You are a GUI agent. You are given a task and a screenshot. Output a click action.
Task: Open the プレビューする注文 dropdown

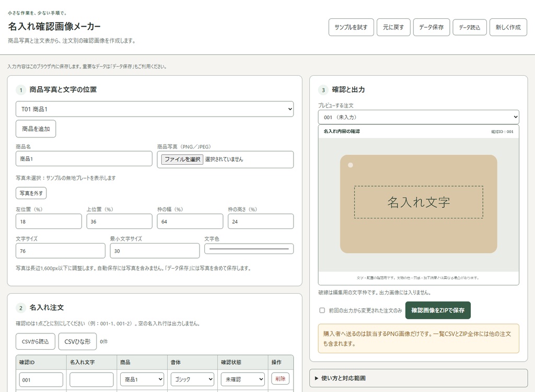pyautogui.click(x=418, y=117)
